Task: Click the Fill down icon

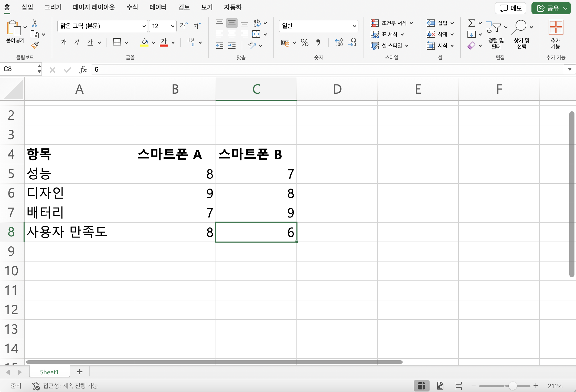Action: tap(471, 34)
